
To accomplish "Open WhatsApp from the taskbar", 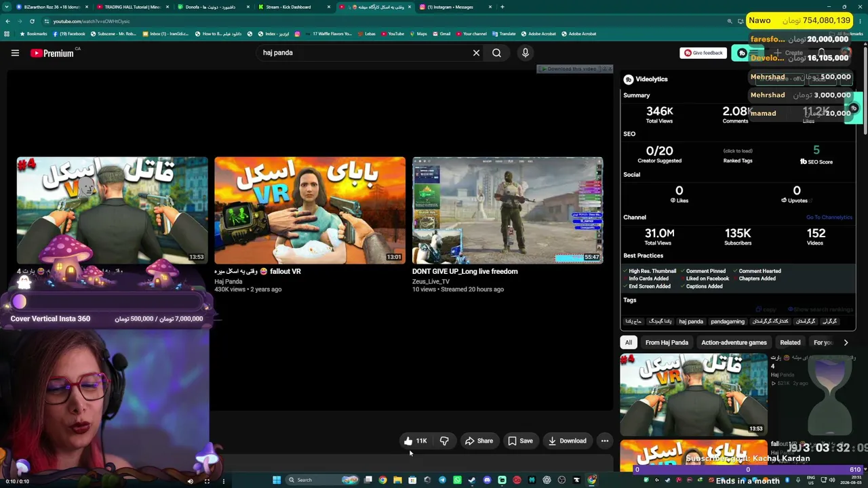I will coord(457,480).
